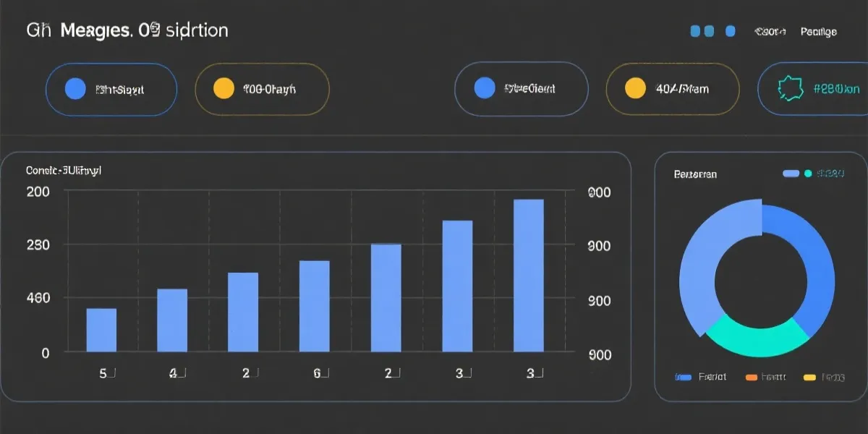
Task: Click the rightmost blue dot in the header
Action: (730, 31)
